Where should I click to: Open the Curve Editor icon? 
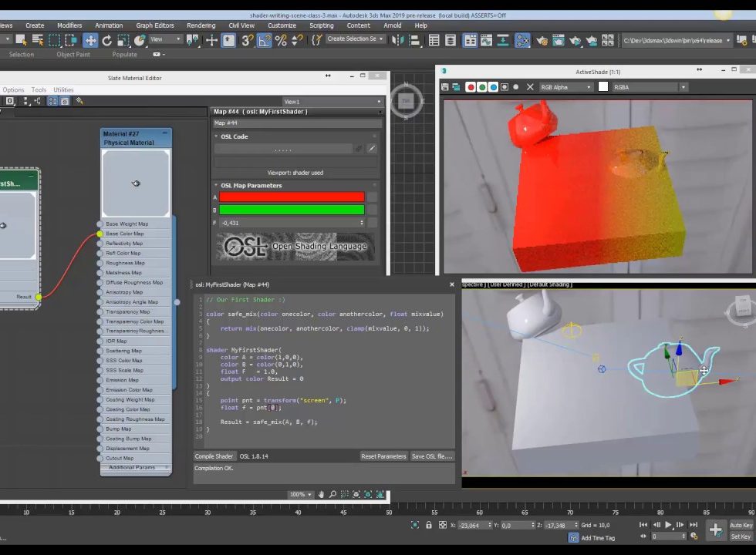click(486, 40)
